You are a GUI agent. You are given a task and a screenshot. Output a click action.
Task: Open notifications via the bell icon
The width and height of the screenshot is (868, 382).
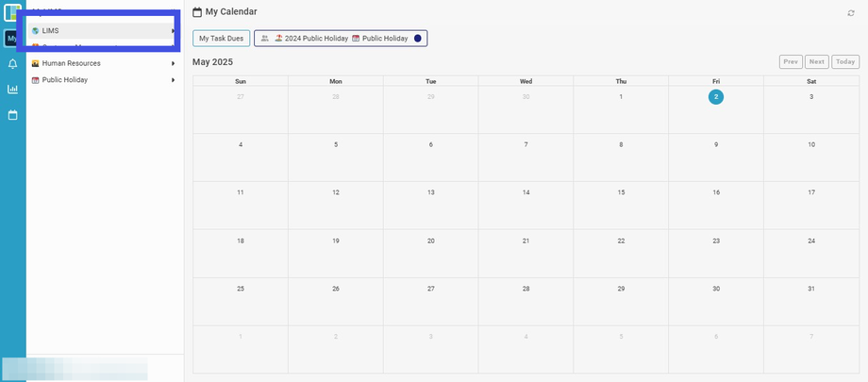[x=12, y=64]
